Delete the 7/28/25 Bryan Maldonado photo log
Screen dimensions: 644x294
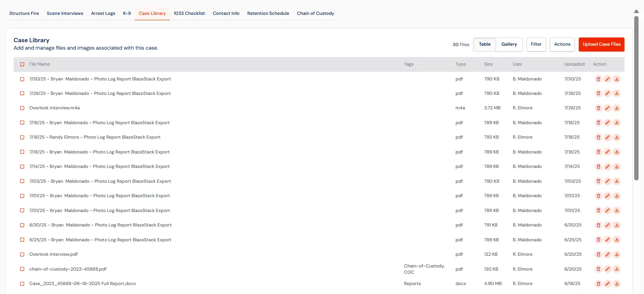coord(598,93)
